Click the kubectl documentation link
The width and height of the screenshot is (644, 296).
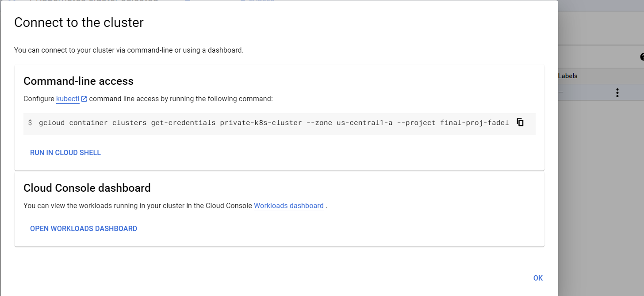tap(67, 99)
